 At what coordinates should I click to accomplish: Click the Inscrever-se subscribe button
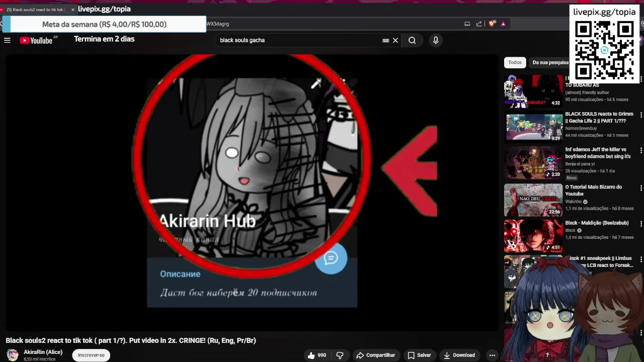91,355
